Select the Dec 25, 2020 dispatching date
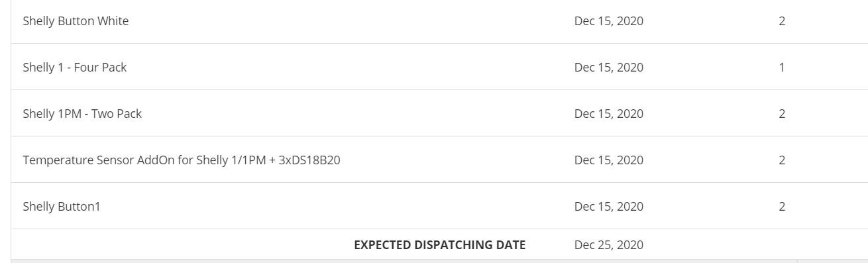The image size is (868, 263). click(x=609, y=245)
